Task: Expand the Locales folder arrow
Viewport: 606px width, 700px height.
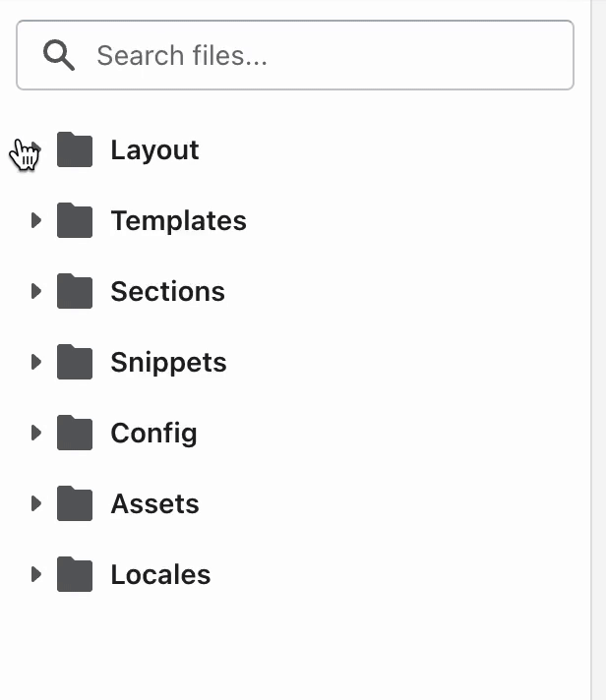Action: pyautogui.click(x=36, y=574)
